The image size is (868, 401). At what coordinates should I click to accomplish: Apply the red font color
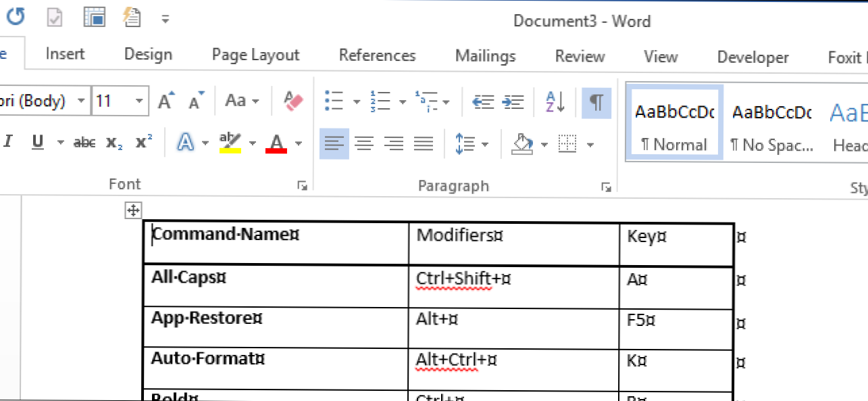[x=276, y=143]
